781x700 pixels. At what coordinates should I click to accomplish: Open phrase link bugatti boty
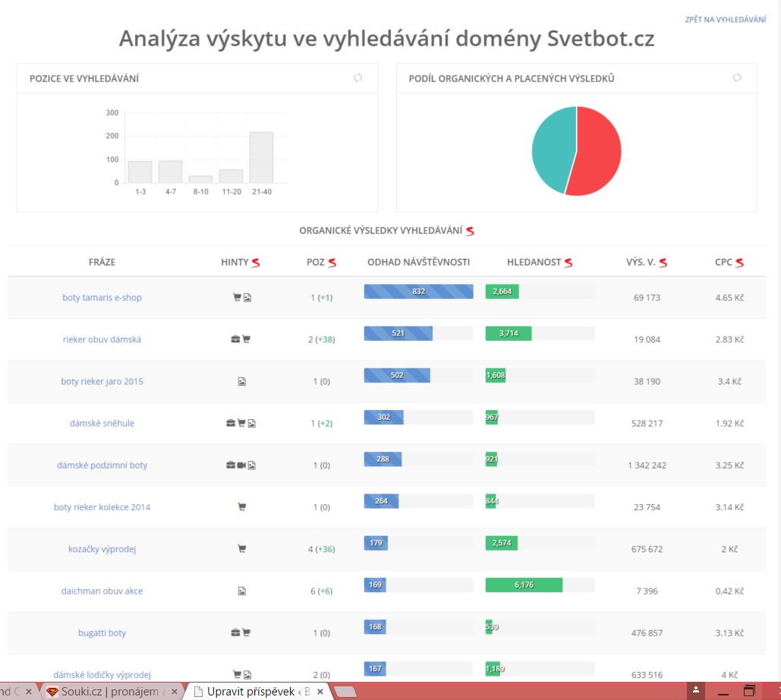(x=102, y=632)
